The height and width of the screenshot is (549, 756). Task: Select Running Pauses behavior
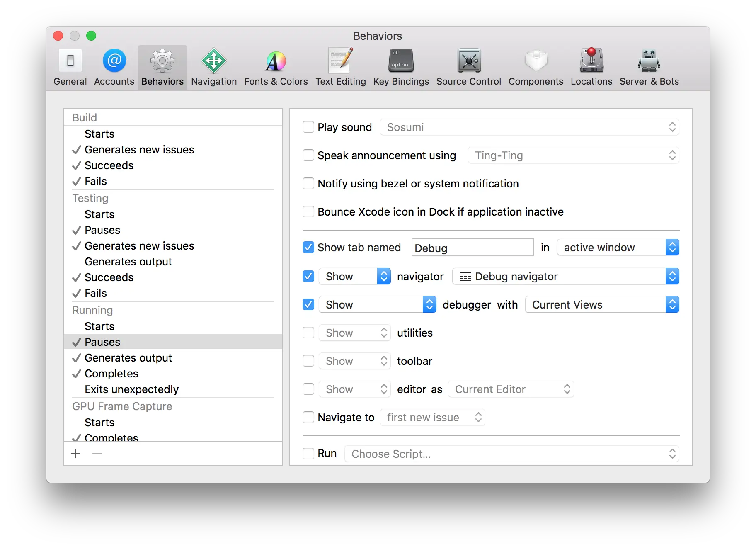(x=173, y=342)
